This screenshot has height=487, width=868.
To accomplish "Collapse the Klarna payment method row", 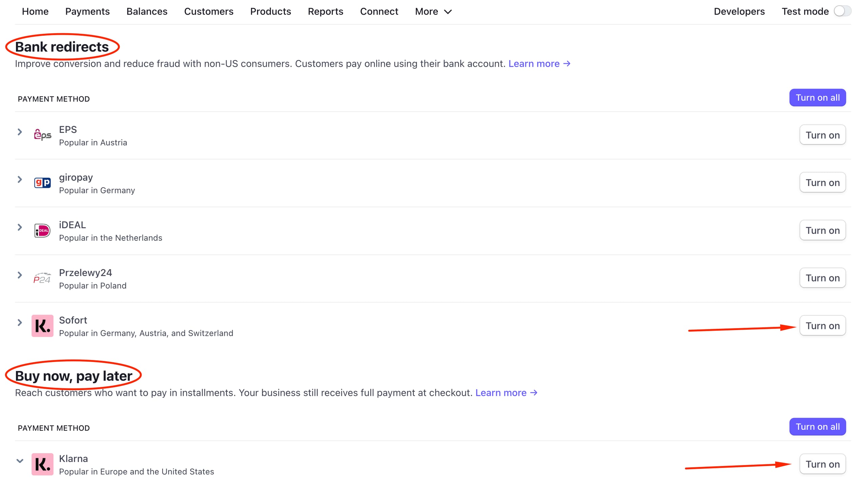I will pyautogui.click(x=20, y=461).
